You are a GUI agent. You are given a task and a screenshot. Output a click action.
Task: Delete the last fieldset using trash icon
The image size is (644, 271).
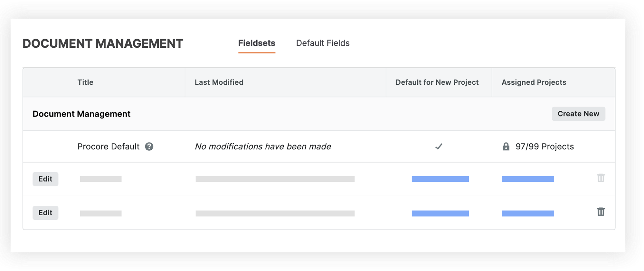(601, 212)
